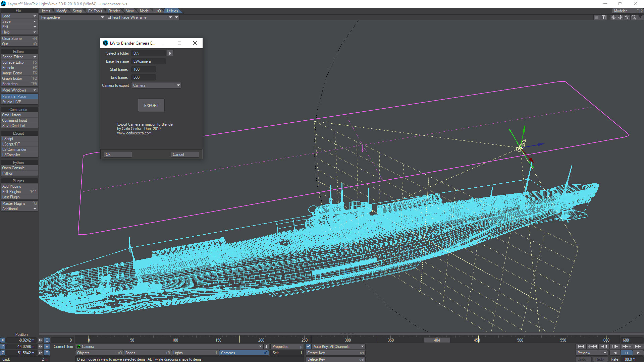Click the viewport rotate icon
Viewport: 644px width, 362px height.
point(627,17)
